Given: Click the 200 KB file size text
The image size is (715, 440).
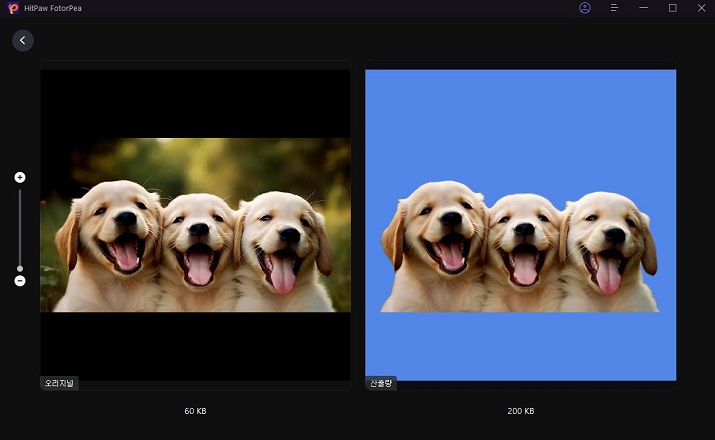Looking at the screenshot, I should click(x=520, y=411).
